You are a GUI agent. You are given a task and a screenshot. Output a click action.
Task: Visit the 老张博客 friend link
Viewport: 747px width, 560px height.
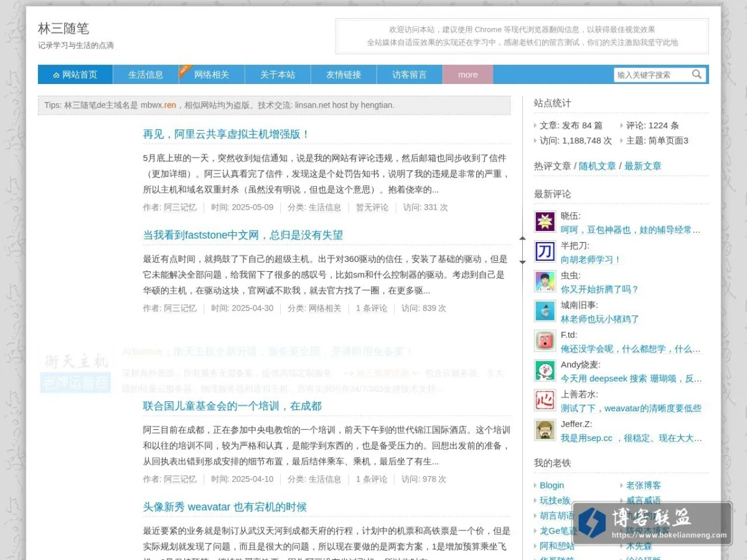[644, 485]
